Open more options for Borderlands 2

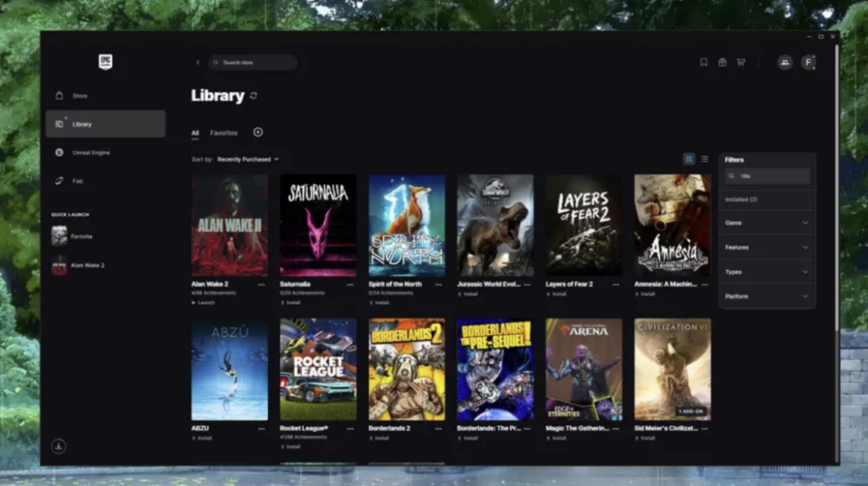pos(438,428)
